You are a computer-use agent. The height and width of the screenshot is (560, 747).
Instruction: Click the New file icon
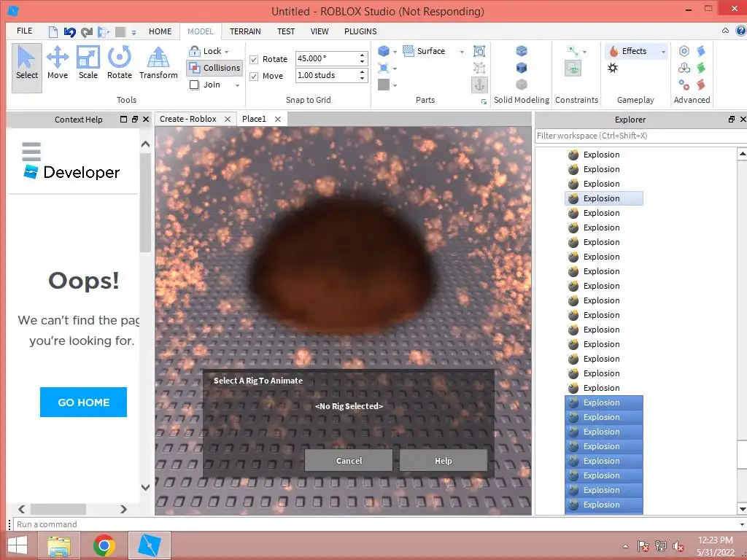coord(53,32)
